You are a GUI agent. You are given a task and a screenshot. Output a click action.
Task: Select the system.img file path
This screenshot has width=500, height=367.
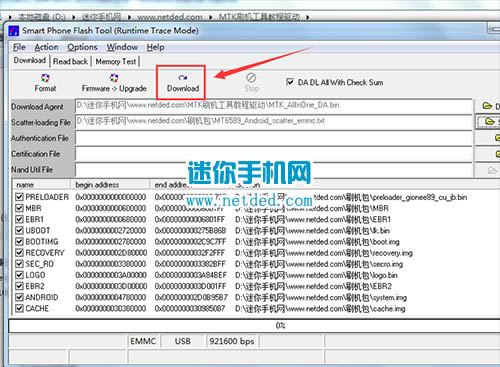pos(321,297)
